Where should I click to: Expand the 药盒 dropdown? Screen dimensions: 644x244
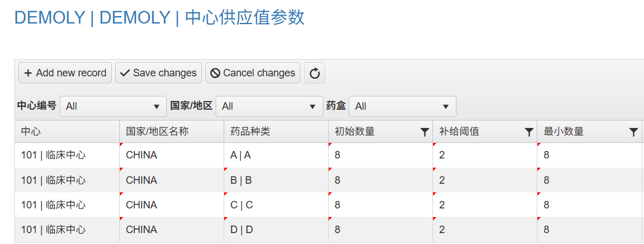(403, 107)
